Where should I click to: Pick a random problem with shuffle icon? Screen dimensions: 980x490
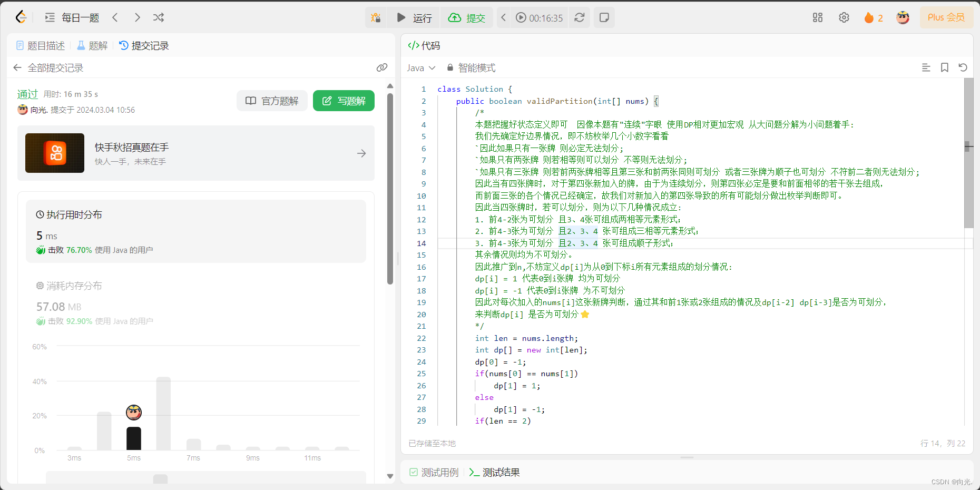(x=159, y=17)
